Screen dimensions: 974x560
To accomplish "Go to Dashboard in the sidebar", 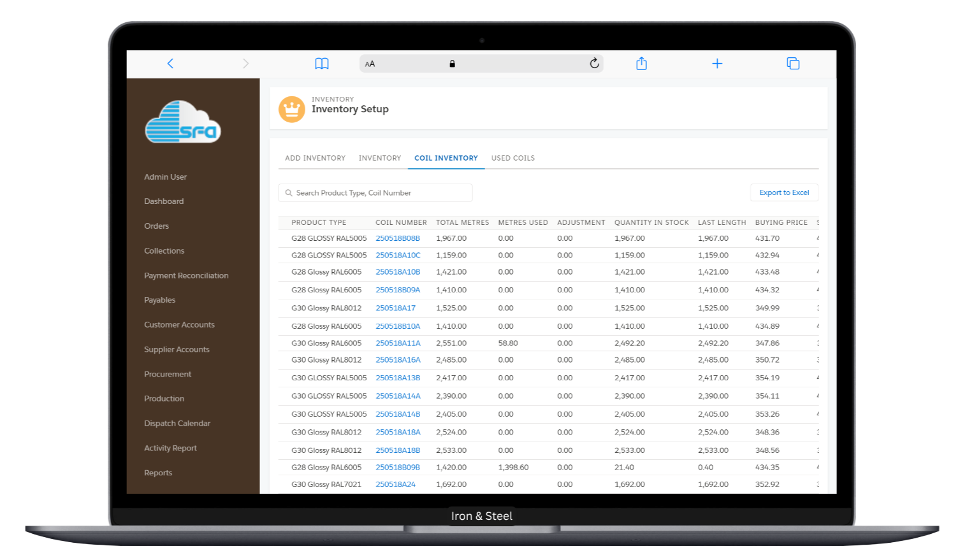I will 164,201.
